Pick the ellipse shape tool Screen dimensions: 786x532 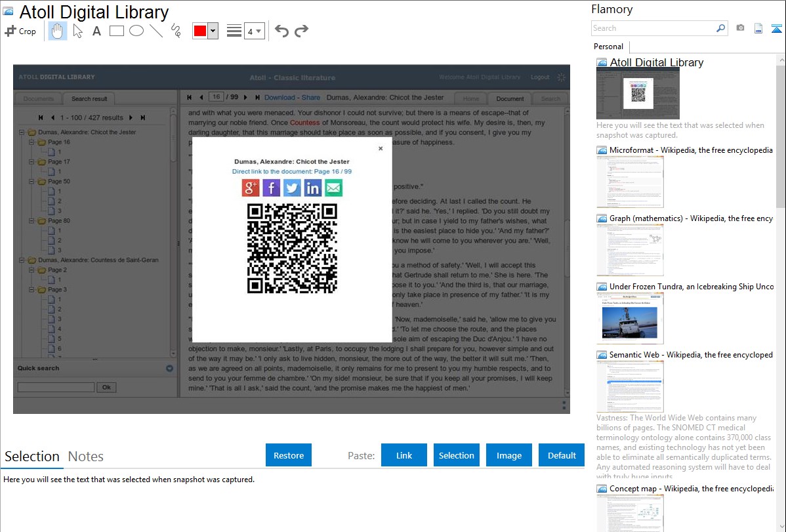click(136, 31)
